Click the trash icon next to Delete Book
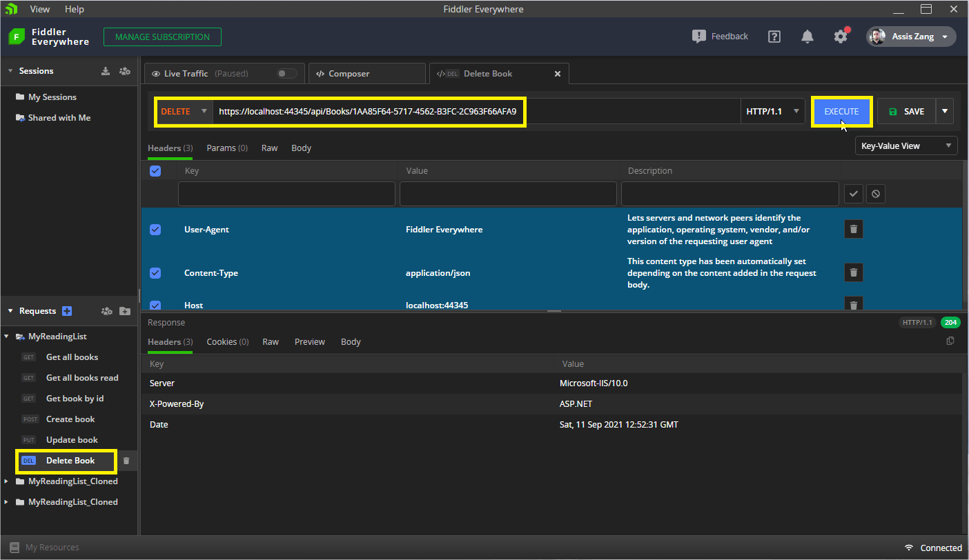This screenshot has height=560, width=969. (126, 461)
